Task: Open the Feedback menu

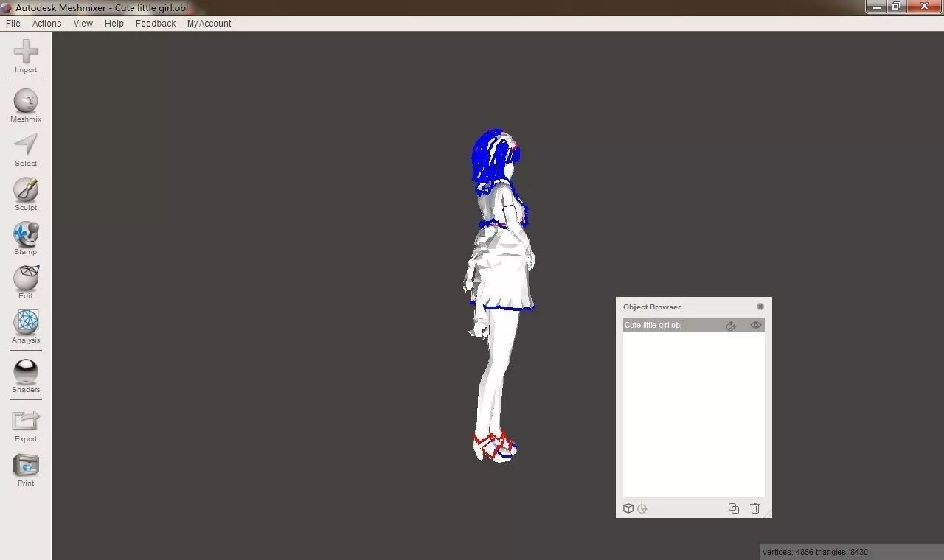Action: coord(156,24)
